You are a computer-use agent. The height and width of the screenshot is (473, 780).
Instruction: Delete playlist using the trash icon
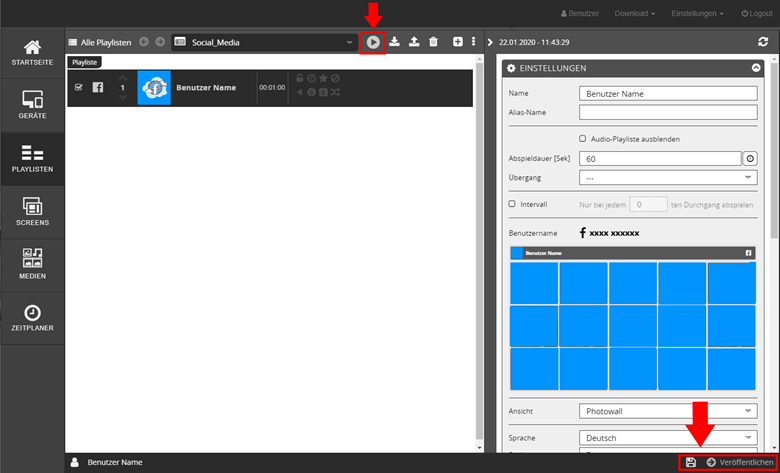click(x=433, y=42)
